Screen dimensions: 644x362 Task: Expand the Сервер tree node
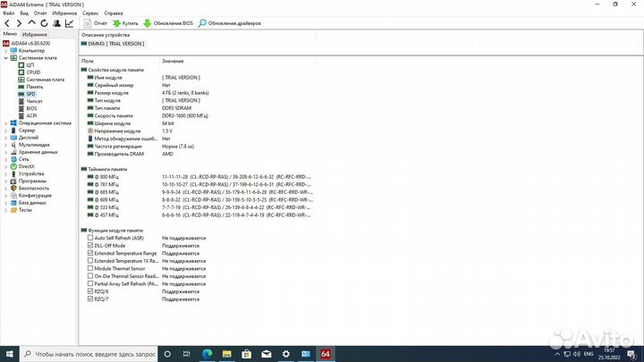tap(5, 130)
